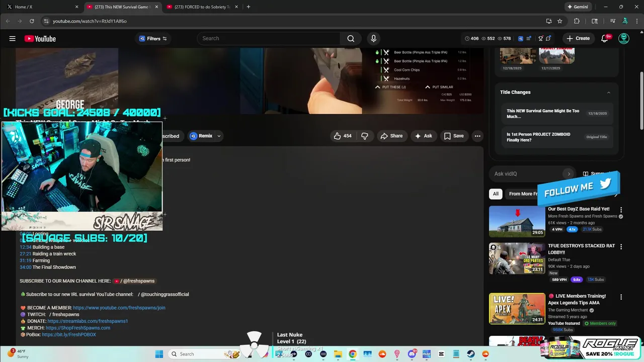Go to the YouTube home logo
Image resolution: width=644 pixels, height=362 pixels.
[x=40, y=39]
